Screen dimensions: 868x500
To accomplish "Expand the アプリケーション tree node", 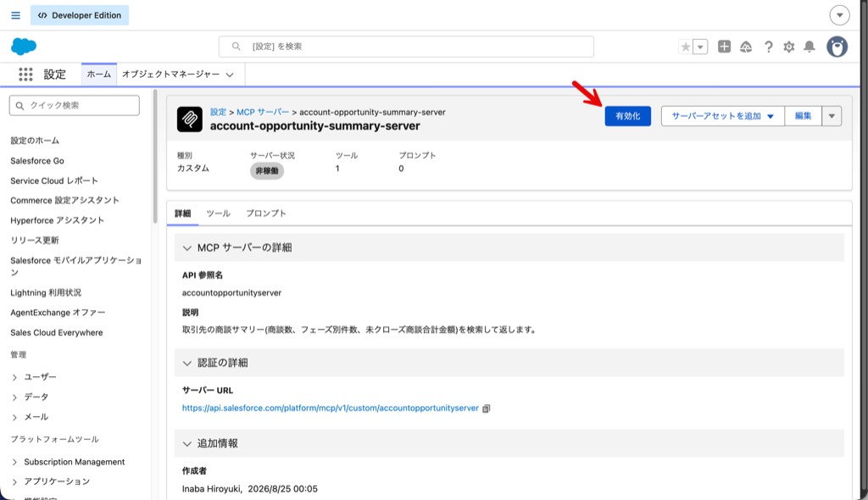I will click(x=15, y=481).
